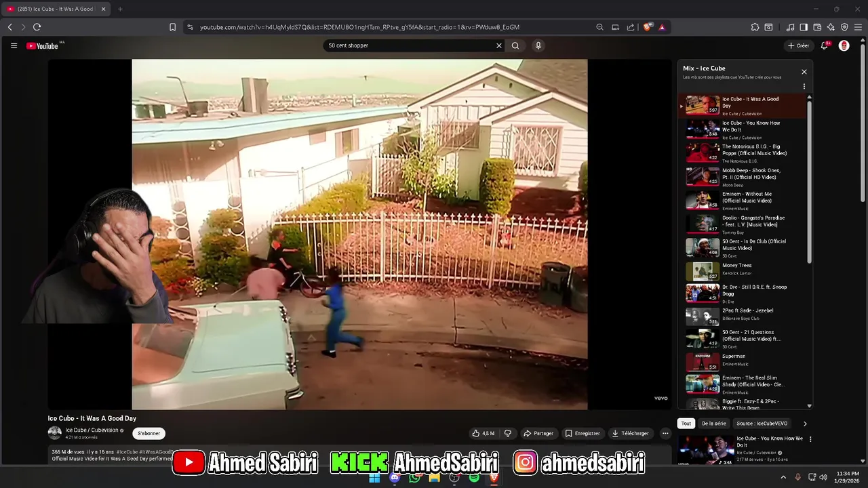
Task: Play Mobb Deep - Shook Ones, Pt. II
Action: click(x=743, y=177)
